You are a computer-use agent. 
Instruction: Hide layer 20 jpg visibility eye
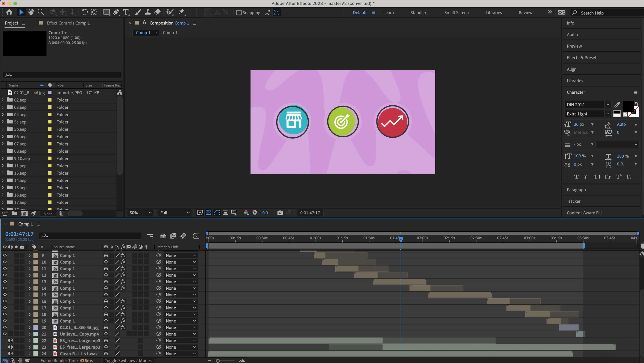pos(5,327)
